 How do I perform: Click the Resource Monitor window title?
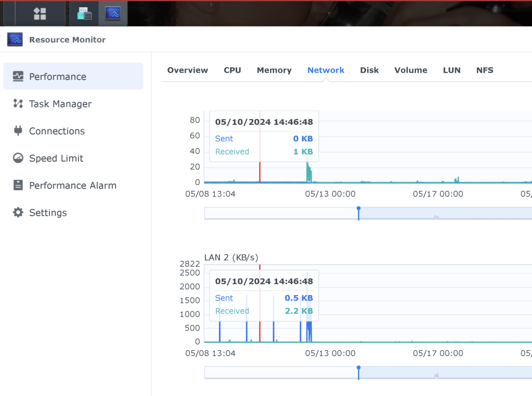click(x=67, y=39)
